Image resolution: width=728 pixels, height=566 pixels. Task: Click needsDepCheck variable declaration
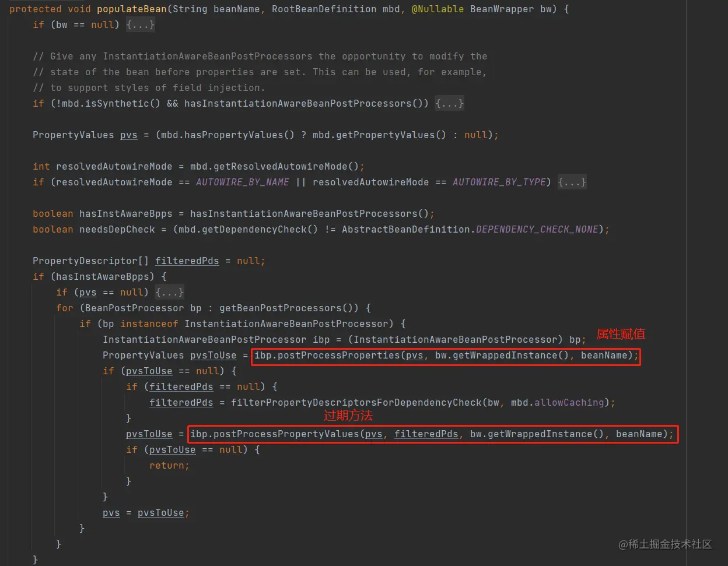[117, 230]
